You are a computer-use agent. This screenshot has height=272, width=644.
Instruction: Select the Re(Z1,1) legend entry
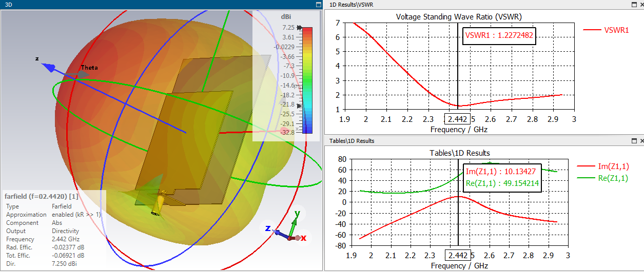coord(603,178)
